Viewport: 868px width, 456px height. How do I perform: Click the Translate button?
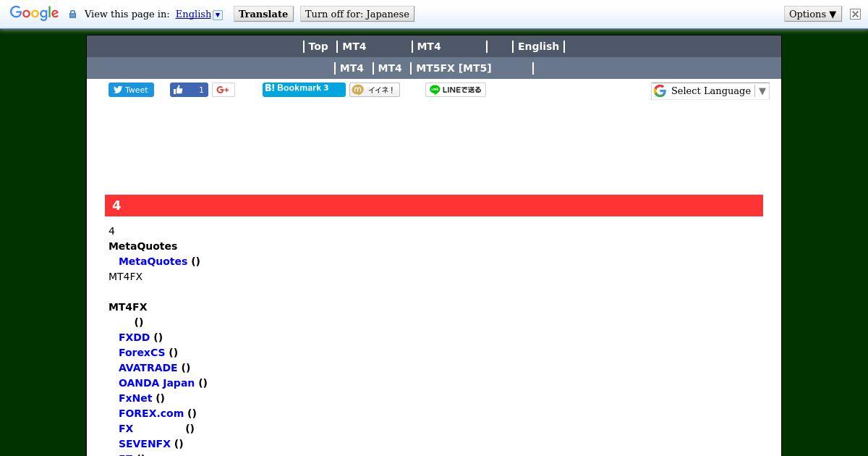click(263, 14)
